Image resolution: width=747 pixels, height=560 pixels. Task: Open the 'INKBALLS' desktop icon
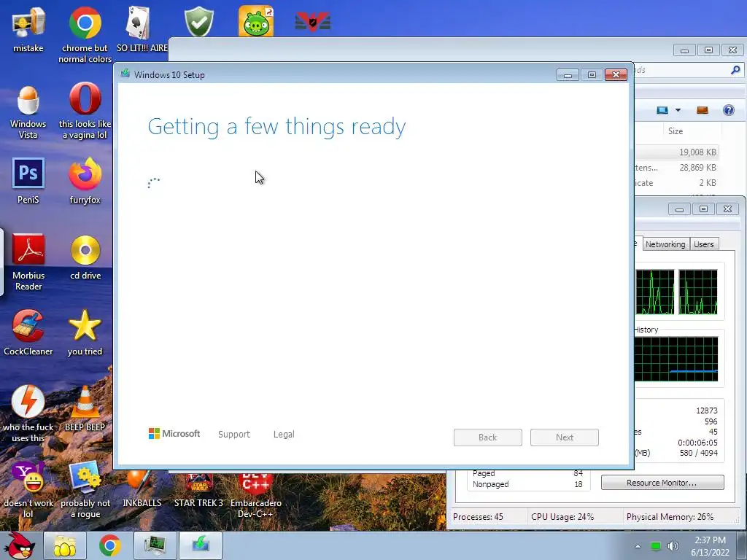pyautogui.click(x=142, y=489)
